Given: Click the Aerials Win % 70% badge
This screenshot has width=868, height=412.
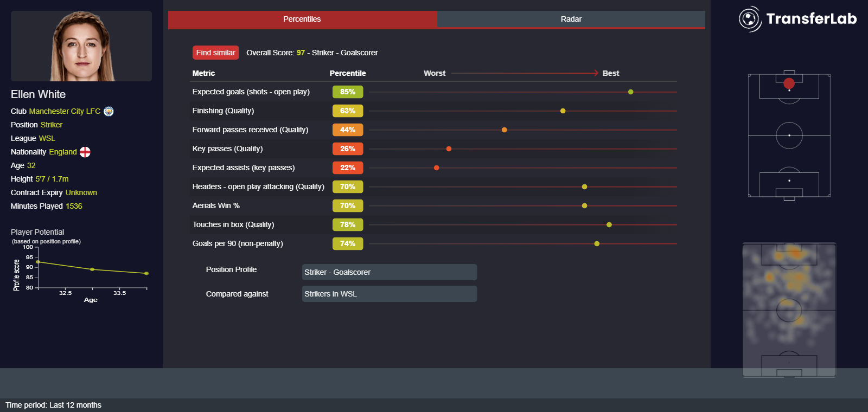Looking at the screenshot, I should point(348,206).
